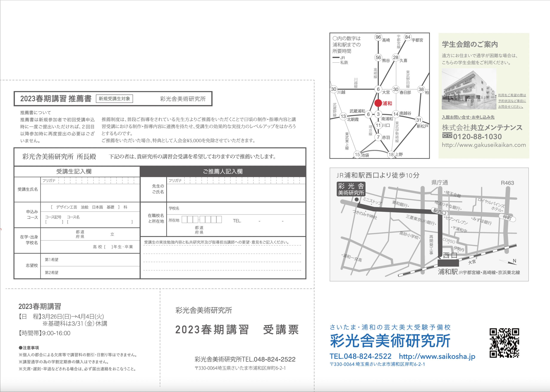Click the QR code image

504,343
